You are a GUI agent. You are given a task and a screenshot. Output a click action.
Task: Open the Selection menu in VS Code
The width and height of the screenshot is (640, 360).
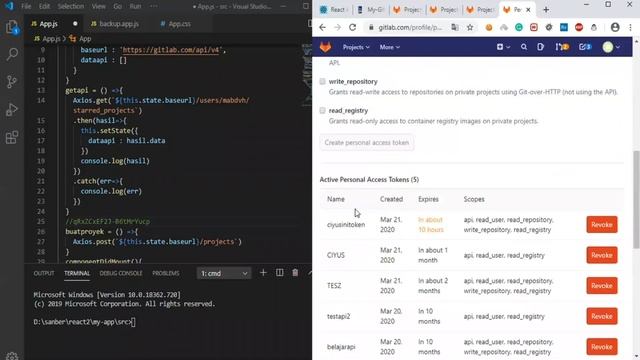click(71, 6)
